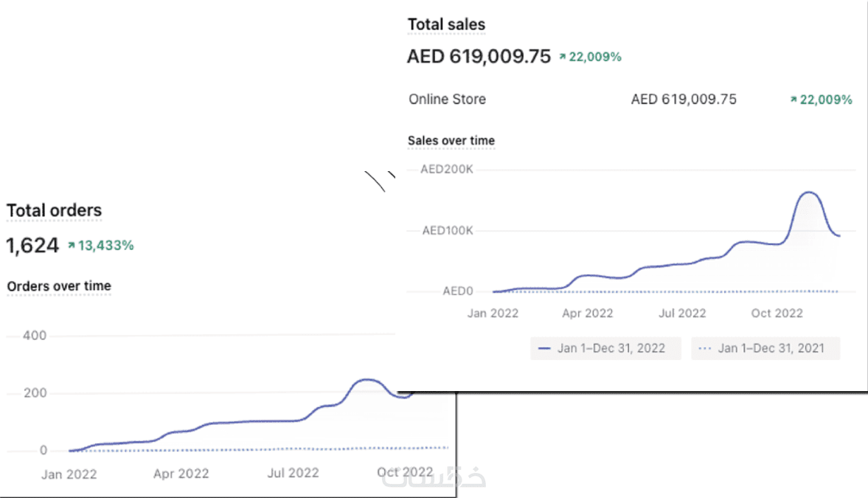Click the Total orders heading
The height and width of the screenshot is (498, 868).
coord(54,210)
